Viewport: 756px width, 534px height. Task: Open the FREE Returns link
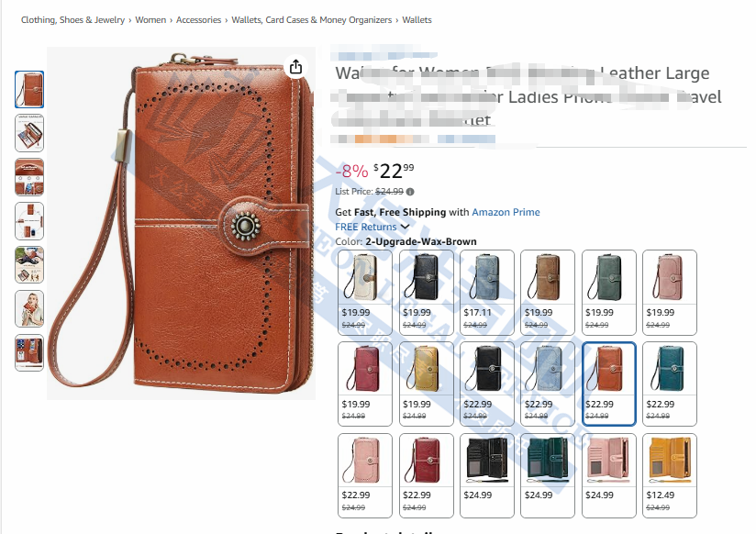tap(366, 227)
